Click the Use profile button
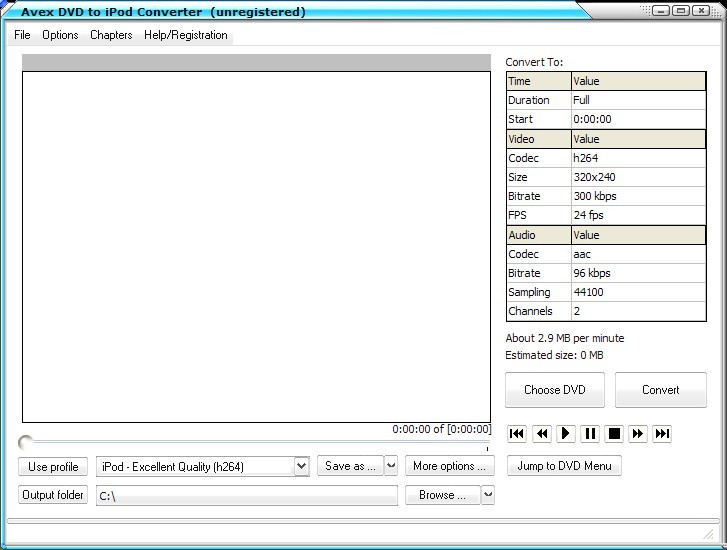Screen dimensions: 727x550 53,467
